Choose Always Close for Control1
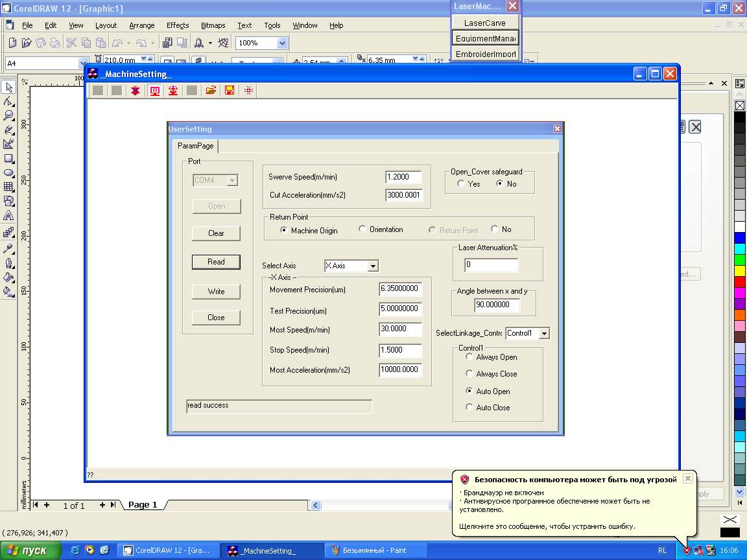Image resolution: width=747 pixels, height=560 pixels. pos(470,374)
